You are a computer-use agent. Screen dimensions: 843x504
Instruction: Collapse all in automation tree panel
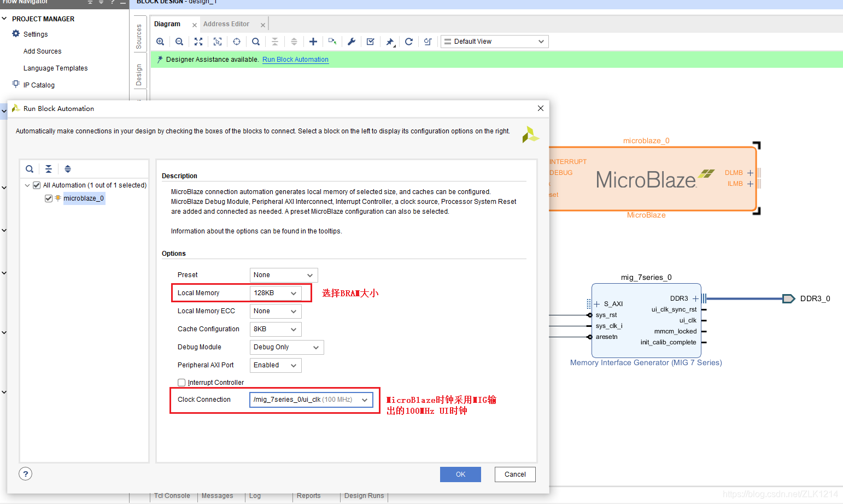click(x=49, y=169)
